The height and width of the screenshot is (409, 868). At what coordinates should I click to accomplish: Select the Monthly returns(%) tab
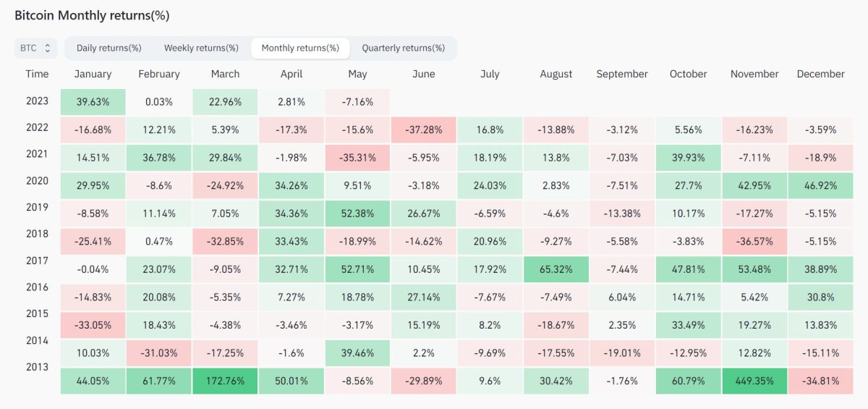pos(300,48)
